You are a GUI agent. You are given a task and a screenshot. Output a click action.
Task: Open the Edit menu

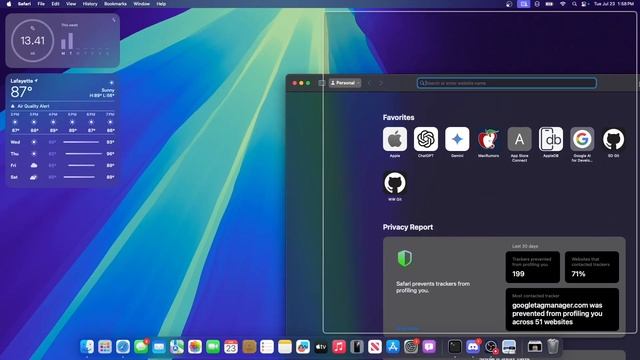56,4
